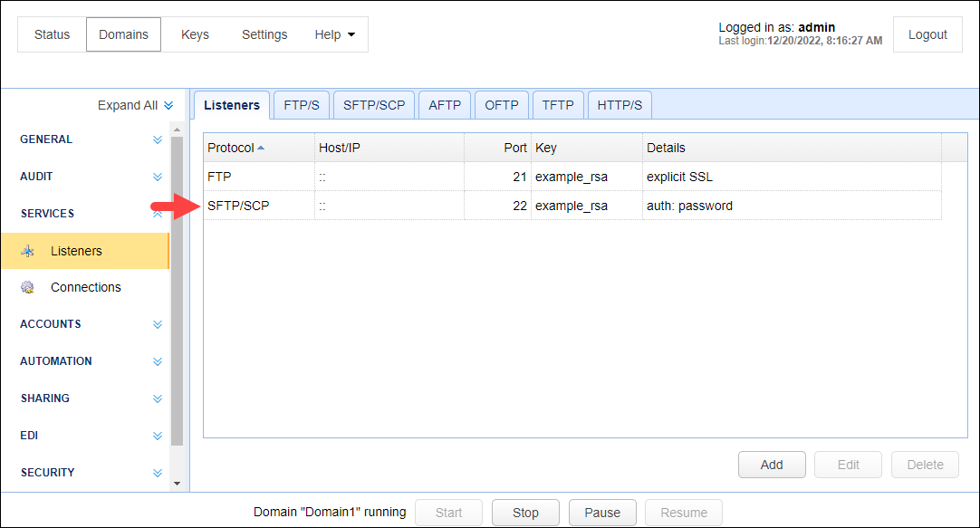Click the sidebar scrollbar thumb
980x528 pixels.
177,291
